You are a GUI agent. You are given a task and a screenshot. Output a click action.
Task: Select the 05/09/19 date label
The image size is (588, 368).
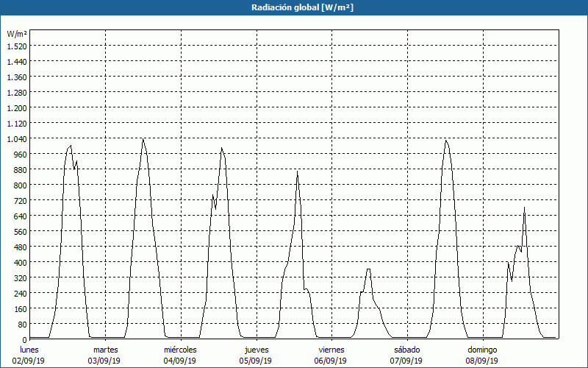[x=255, y=361]
